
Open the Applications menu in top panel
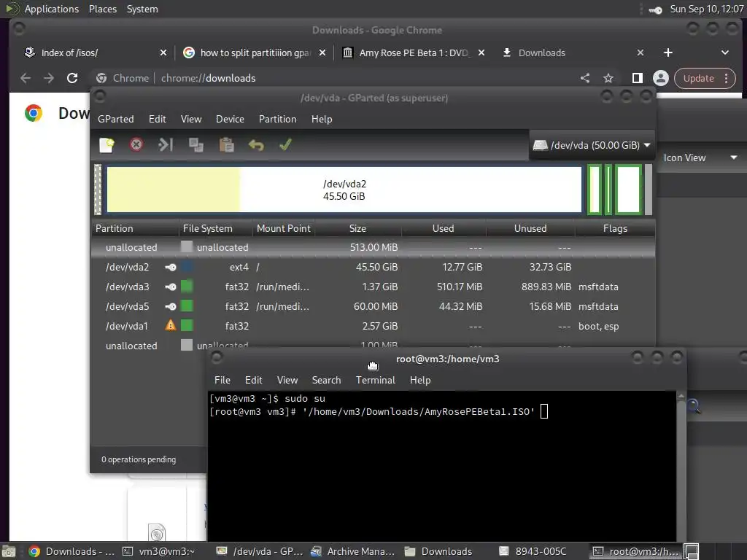pyautogui.click(x=52, y=9)
